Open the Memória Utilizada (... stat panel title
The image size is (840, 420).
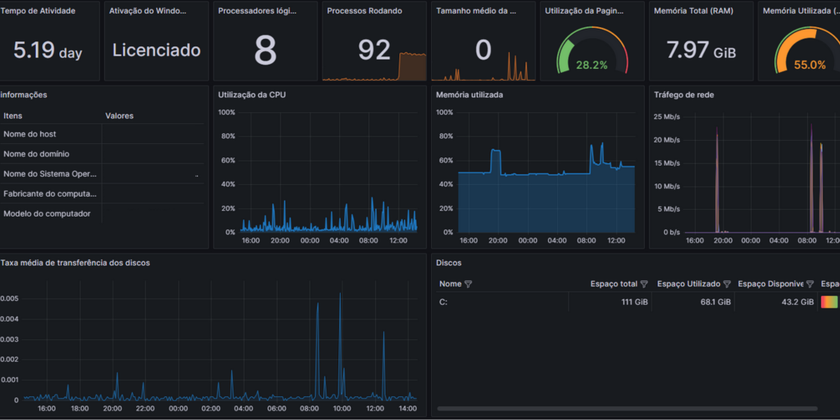[801, 11]
